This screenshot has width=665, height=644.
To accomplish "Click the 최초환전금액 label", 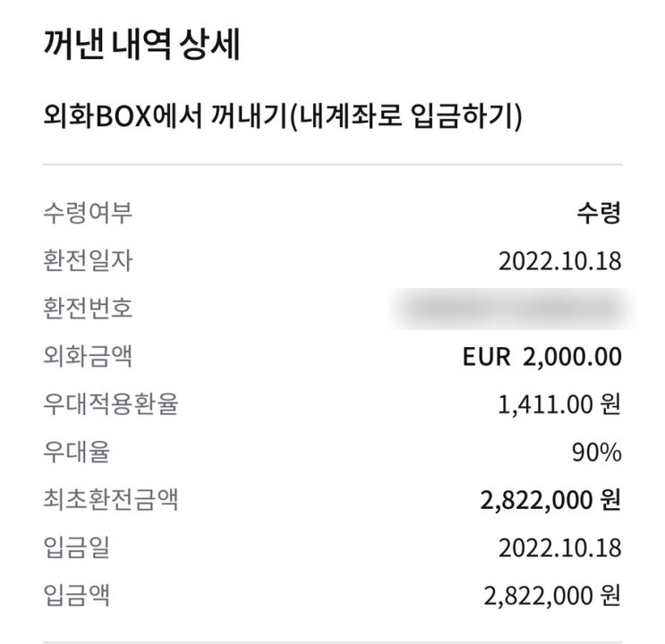I will (111, 499).
